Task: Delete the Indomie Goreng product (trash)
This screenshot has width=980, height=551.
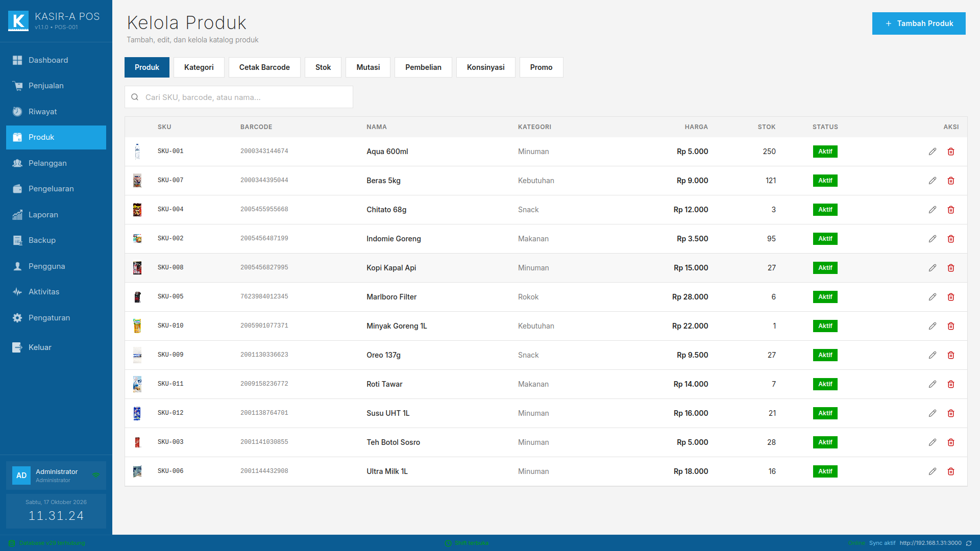Action: point(951,239)
